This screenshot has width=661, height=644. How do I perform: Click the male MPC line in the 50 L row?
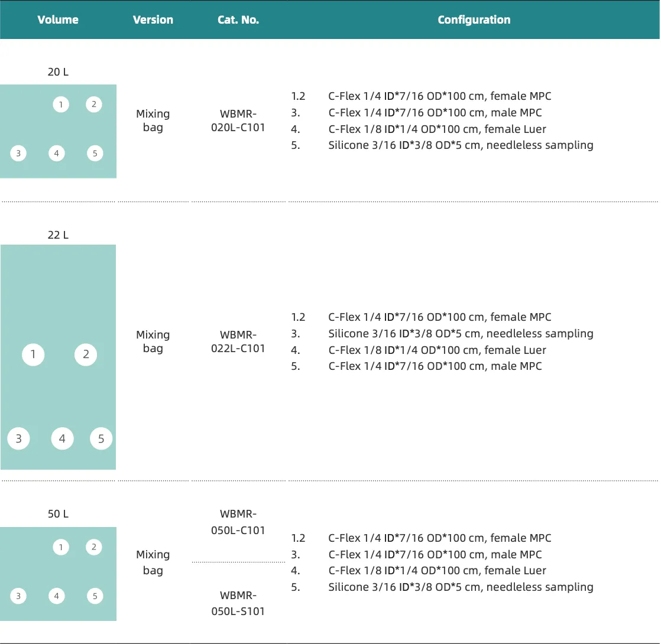tap(435, 554)
